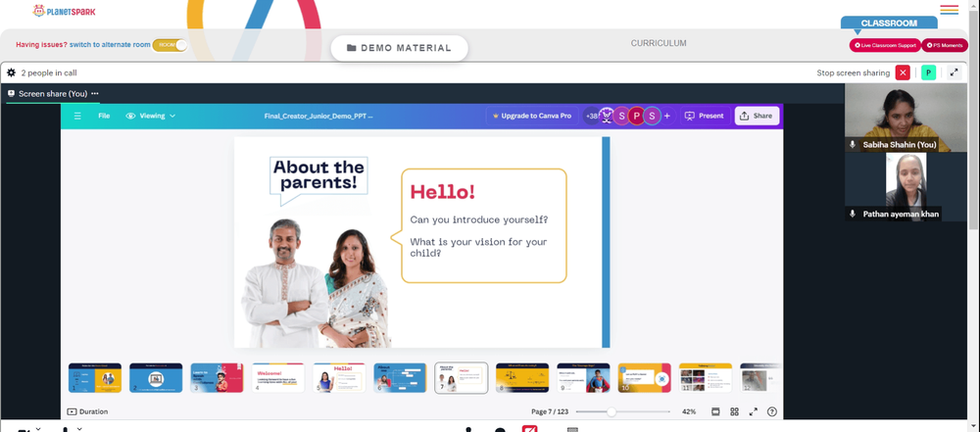Open the Canva File menu

104,116
